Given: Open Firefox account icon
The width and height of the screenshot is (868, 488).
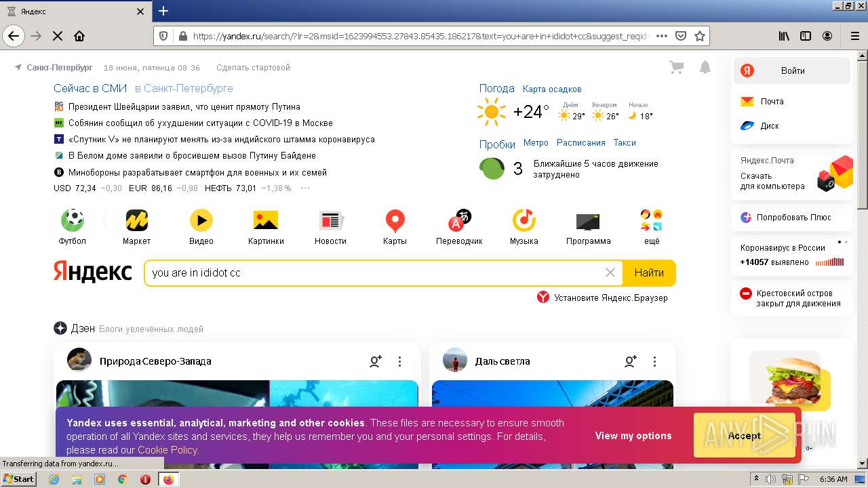Looking at the screenshot, I should pos(827,36).
